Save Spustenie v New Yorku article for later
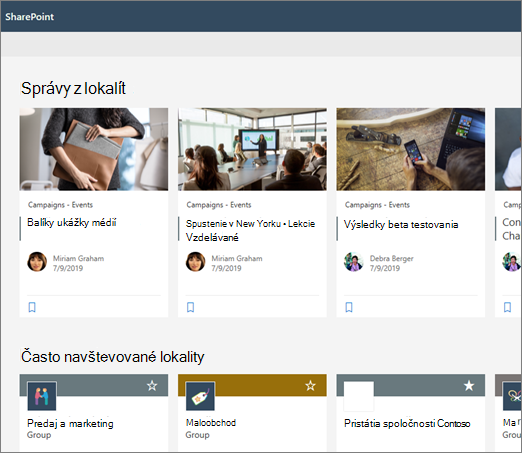The width and height of the screenshot is (522, 453). (190, 307)
